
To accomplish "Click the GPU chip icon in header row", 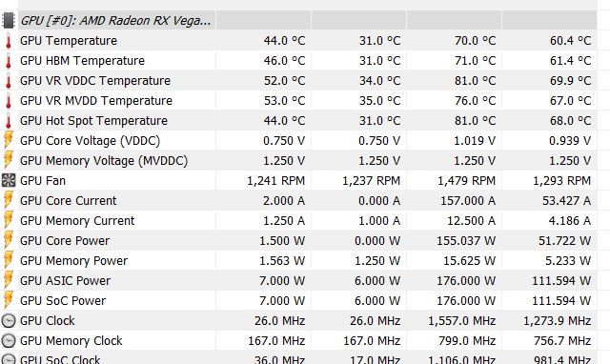I will [x=9, y=20].
